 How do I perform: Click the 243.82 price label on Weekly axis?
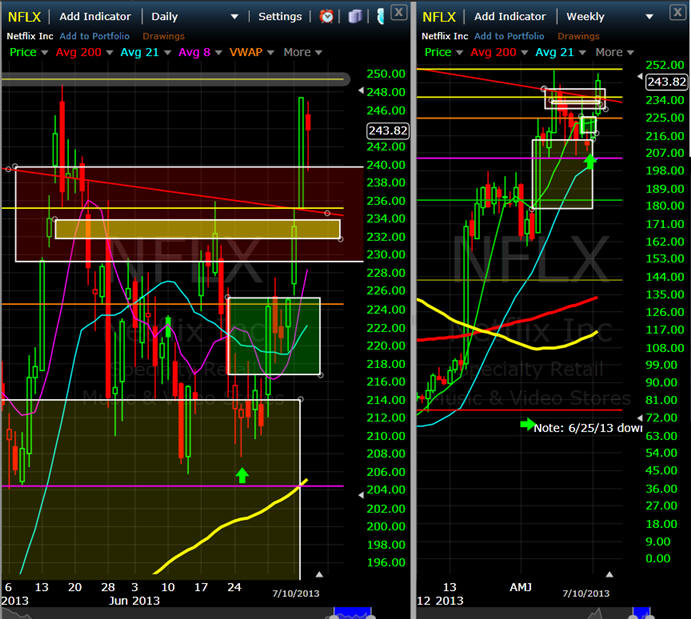(666, 82)
